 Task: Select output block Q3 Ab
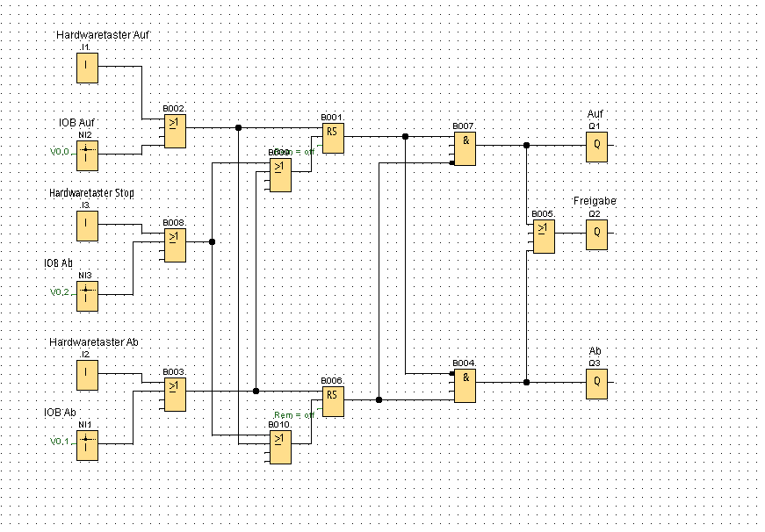596,384
